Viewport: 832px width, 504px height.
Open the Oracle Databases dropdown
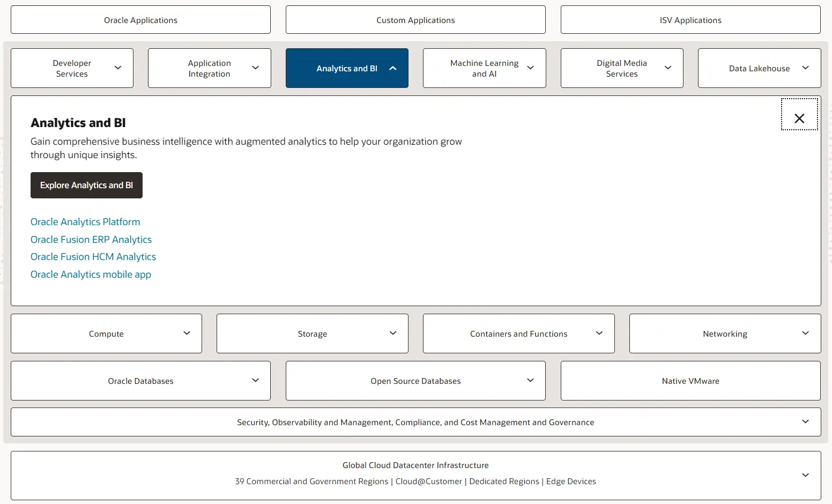pyautogui.click(x=140, y=381)
